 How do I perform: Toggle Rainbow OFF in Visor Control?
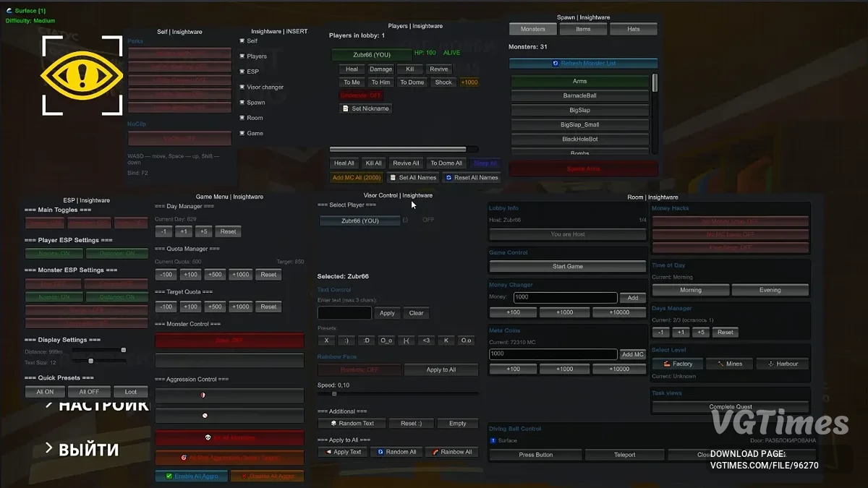pyautogui.click(x=359, y=369)
